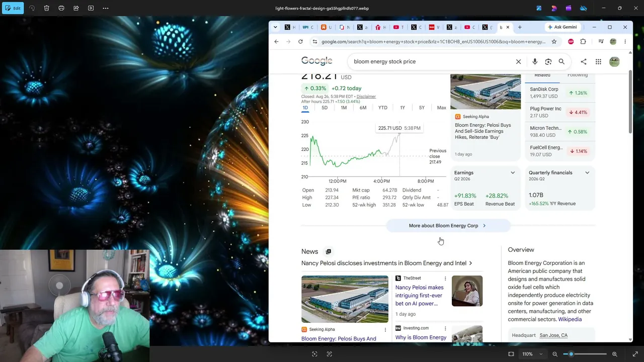
Task: Click the Bloom Energy facility news thumbnail
Action: pyautogui.click(x=345, y=299)
